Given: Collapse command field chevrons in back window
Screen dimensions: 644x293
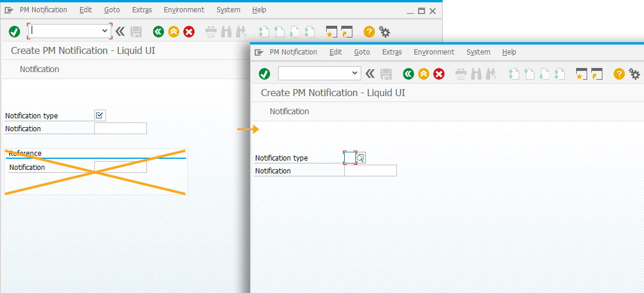Looking at the screenshot, I should 120,31.
